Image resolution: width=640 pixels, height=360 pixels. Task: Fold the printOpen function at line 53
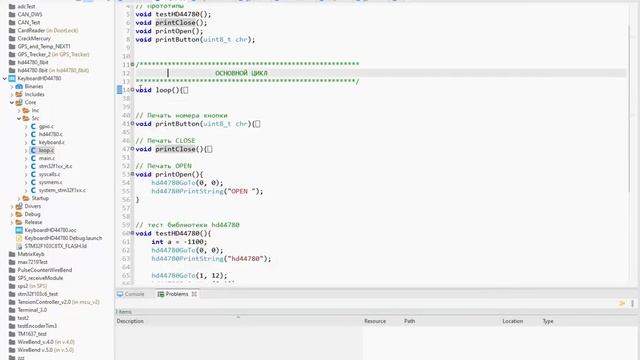point(132,174)
